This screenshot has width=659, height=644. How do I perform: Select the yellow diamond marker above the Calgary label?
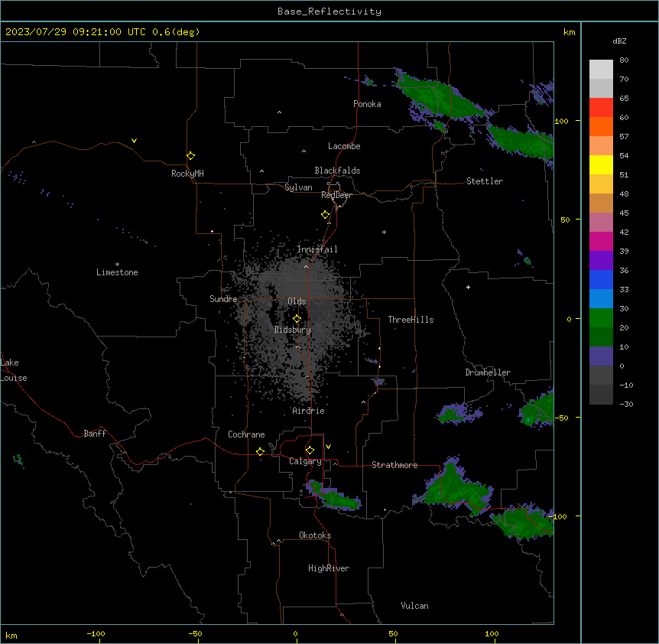(x=310, y=450)
